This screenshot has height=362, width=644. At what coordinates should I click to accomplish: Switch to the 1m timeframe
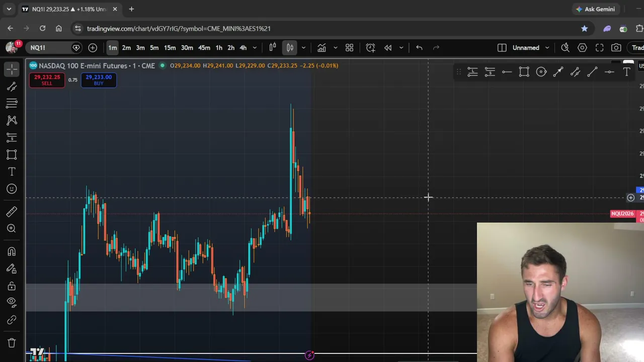click(112, 48)
